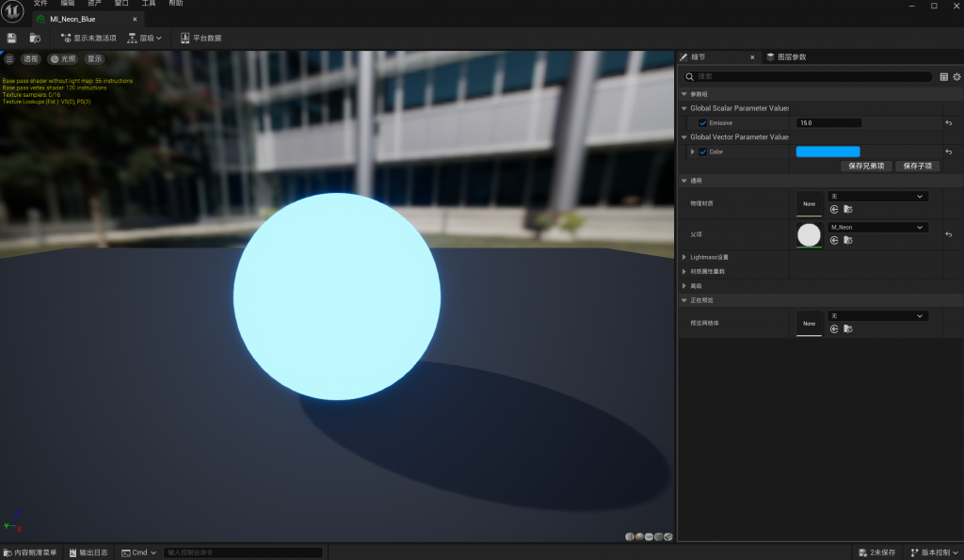Image resolution: width=964 pixels, height=560 pixels.
Task: Use selected asset for 预览网格体
Action: point(834,328)
